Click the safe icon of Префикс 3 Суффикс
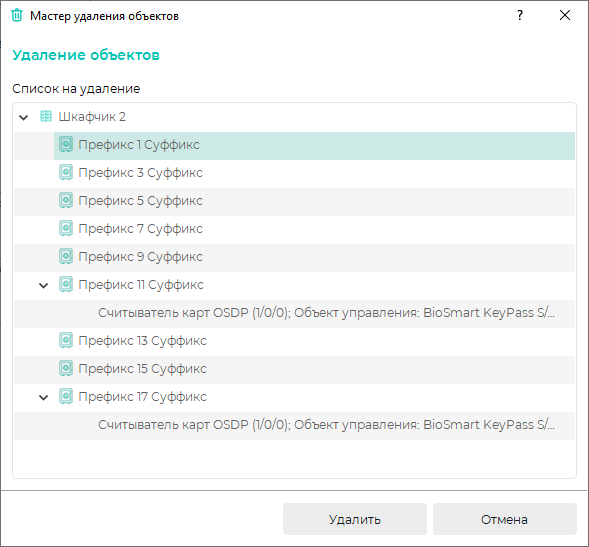The height and width of the screenshot is (547, 589). (66, 173)
